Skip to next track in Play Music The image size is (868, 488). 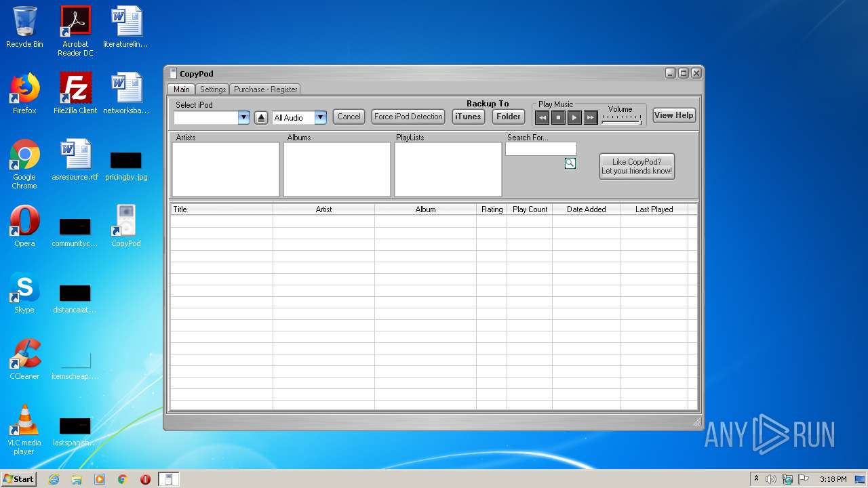[x=591, y=118]
